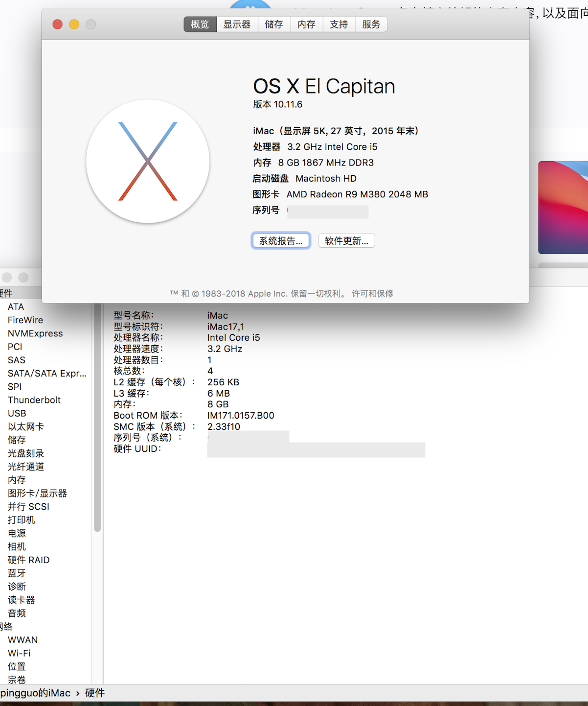588x706 pixels.
Task: Open the 储存 tab
Action: (x=274, y=24)
